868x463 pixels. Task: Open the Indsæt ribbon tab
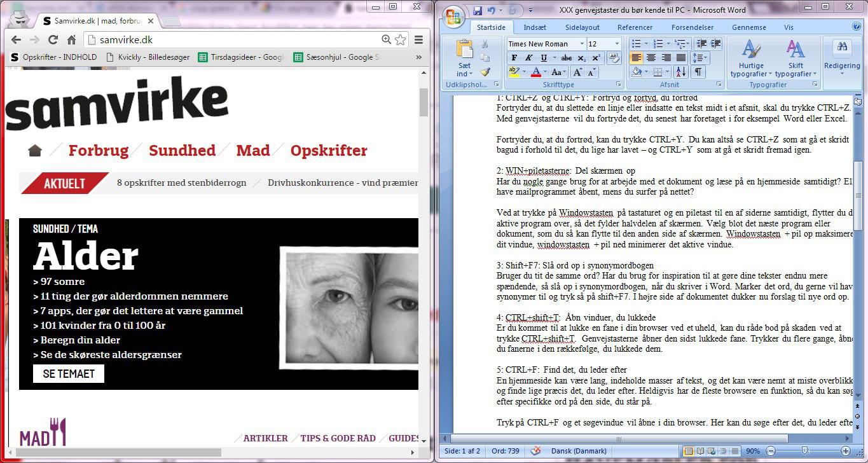(x=535, y=27)
